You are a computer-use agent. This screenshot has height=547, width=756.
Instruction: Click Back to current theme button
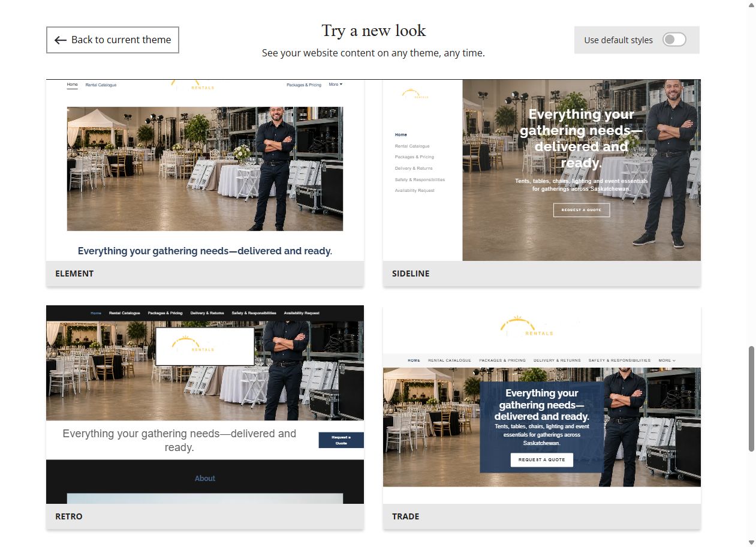(113, 40)
